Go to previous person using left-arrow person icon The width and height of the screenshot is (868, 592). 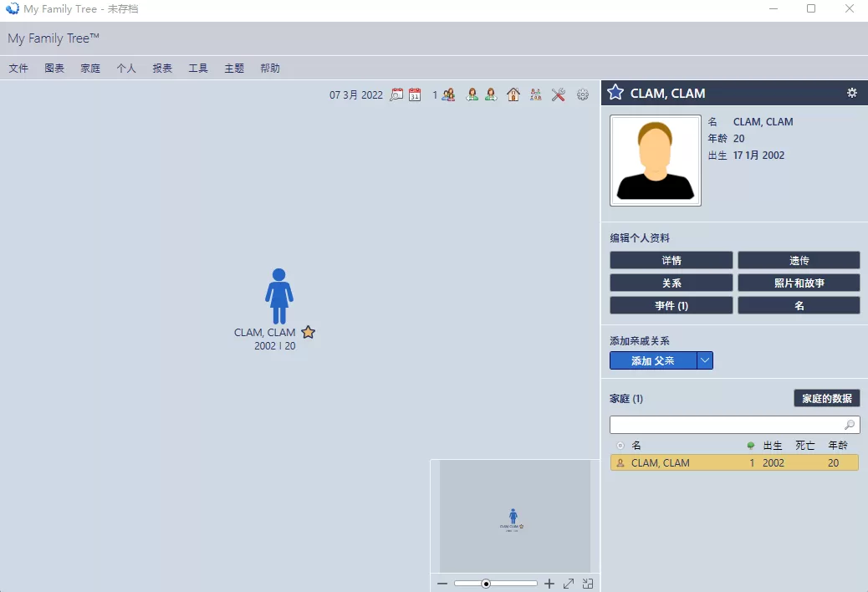click(x=472, y=94)
